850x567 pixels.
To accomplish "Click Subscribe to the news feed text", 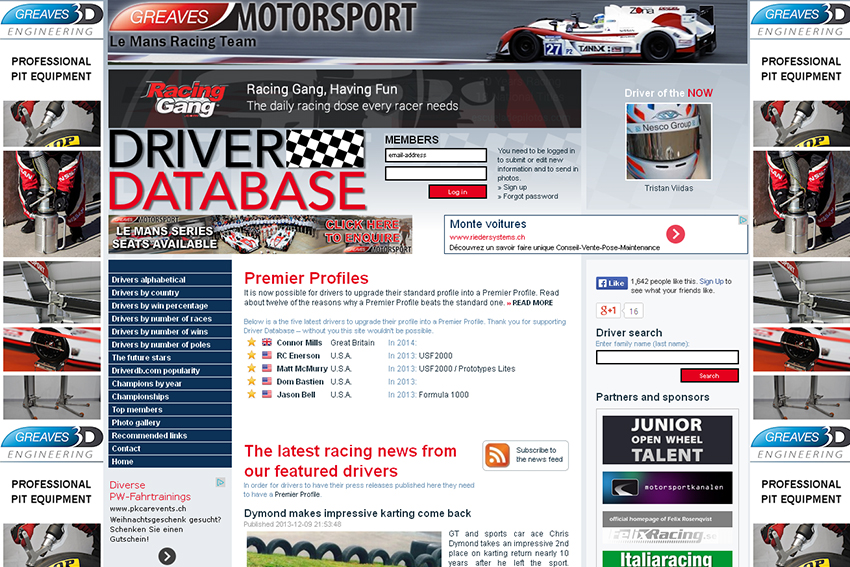I will click(539, 455).
